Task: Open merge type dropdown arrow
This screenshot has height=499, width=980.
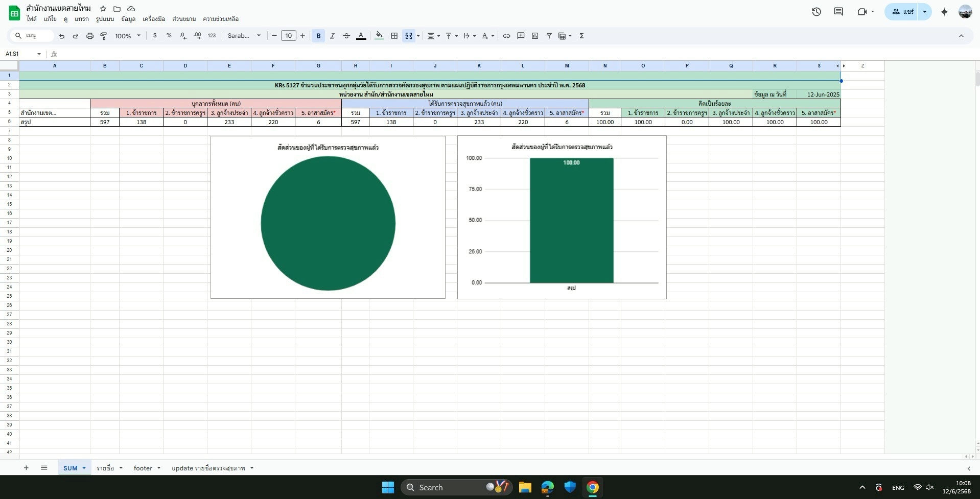Action: [418, 36]
